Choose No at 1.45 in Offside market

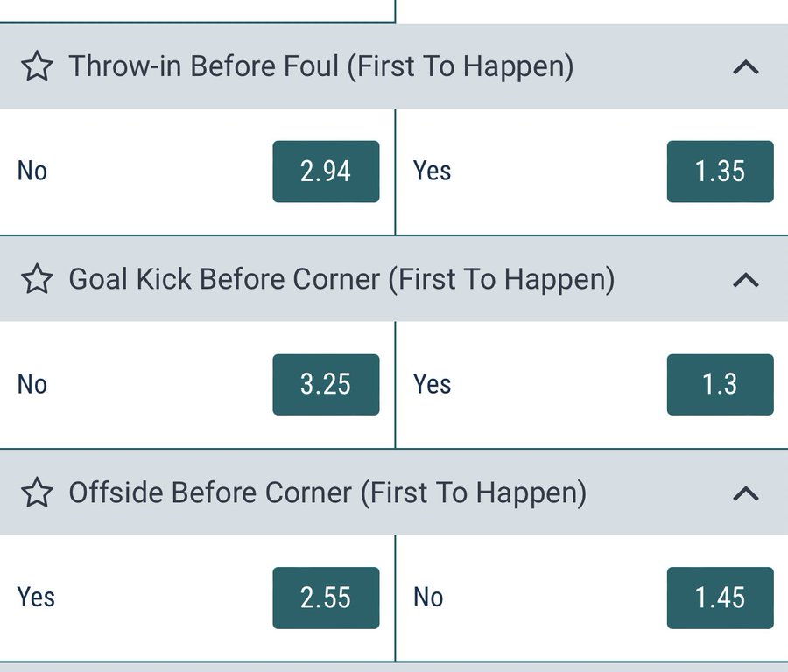tap(720, 598)
